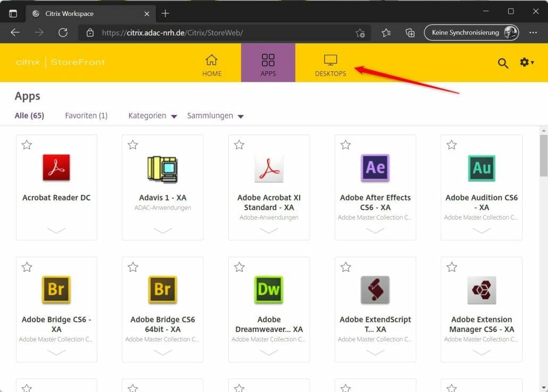Viewport: 548px width, 392px height.
Task: Click the vertical scrollbar thumb
Action: click(x=543, y=155)
